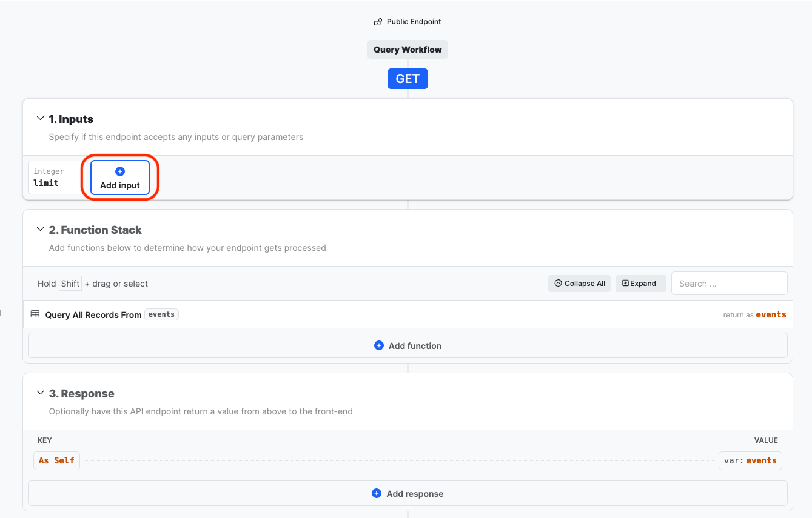The height and width of the screenshot is (518, 812).
Task: Click the plus icon next to Add response
Action: (377, 493)
